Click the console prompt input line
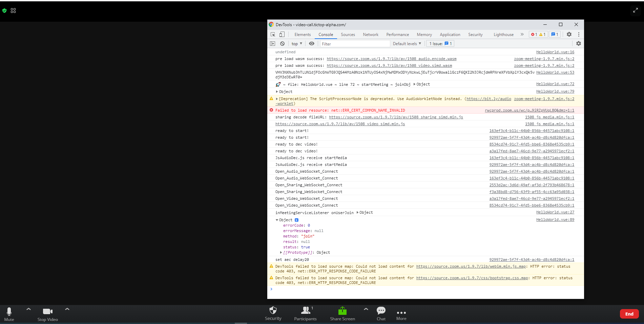 click(425, 289)
